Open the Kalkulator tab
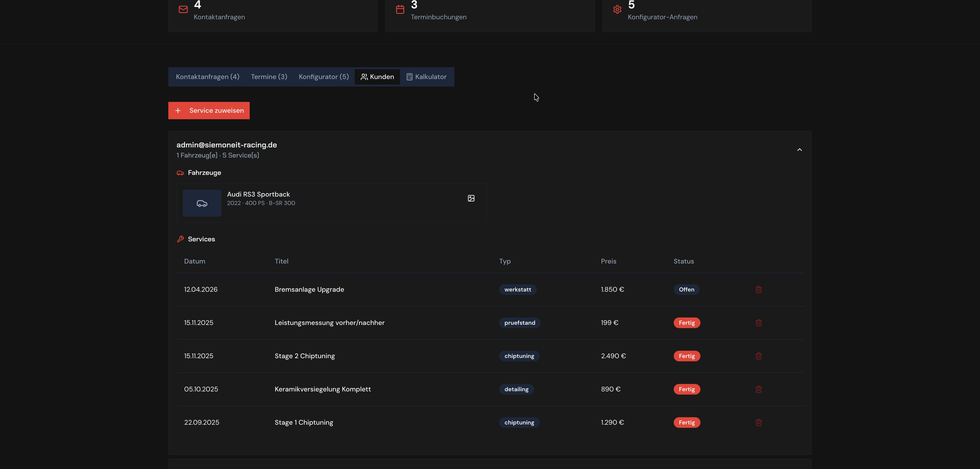This screenshot has height=469, width=980. [426, 77]
